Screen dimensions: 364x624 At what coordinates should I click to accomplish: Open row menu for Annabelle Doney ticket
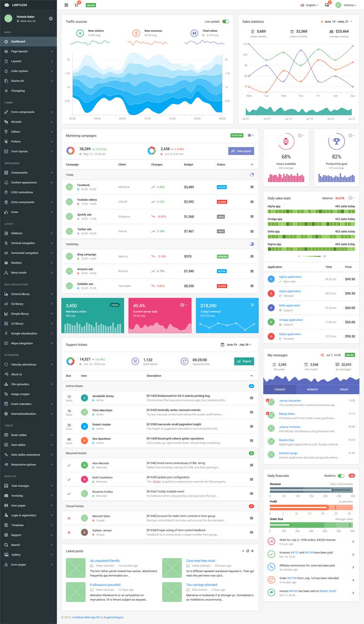tap(252, 398)
